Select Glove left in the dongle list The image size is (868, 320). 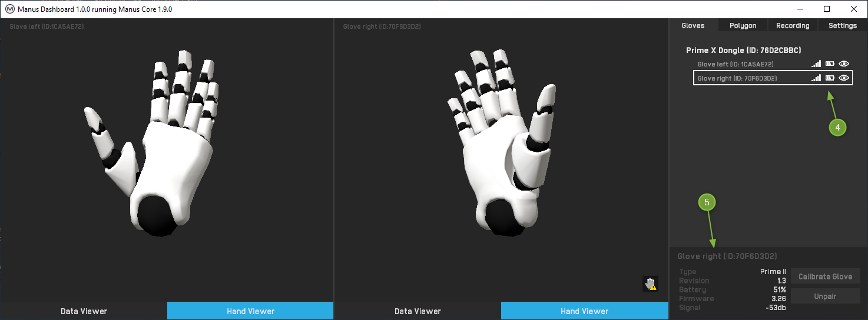735,64
